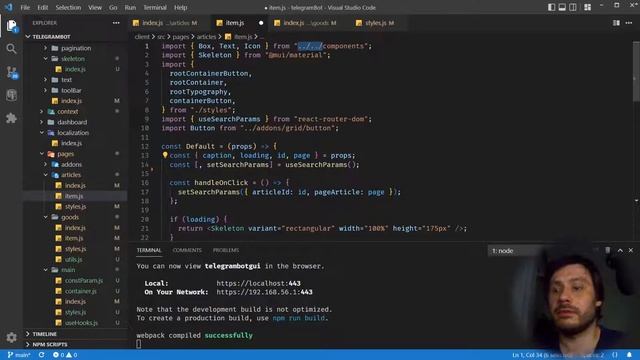This screenshot has width=640, height=360.
Task: Open the Manage gear icon
Action: click(x=11, y=337)
